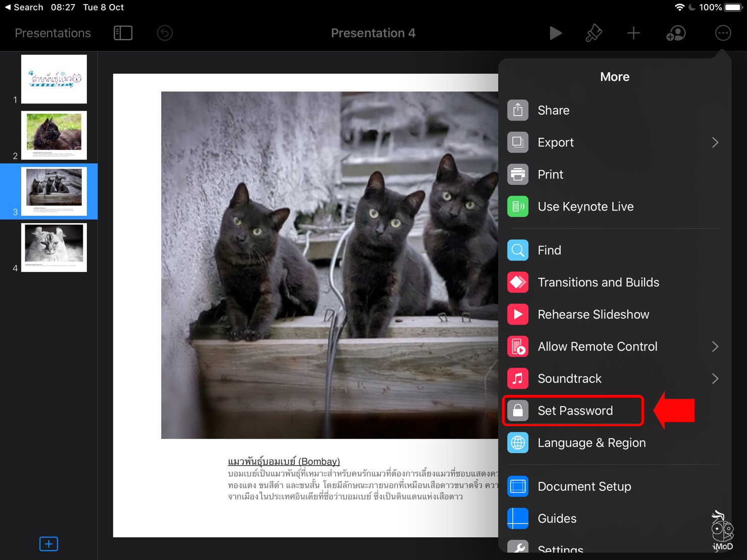This screenshot has height=560, width=747.
Task: Select slide 1 title thumbnail
Action: click(54, 79)
